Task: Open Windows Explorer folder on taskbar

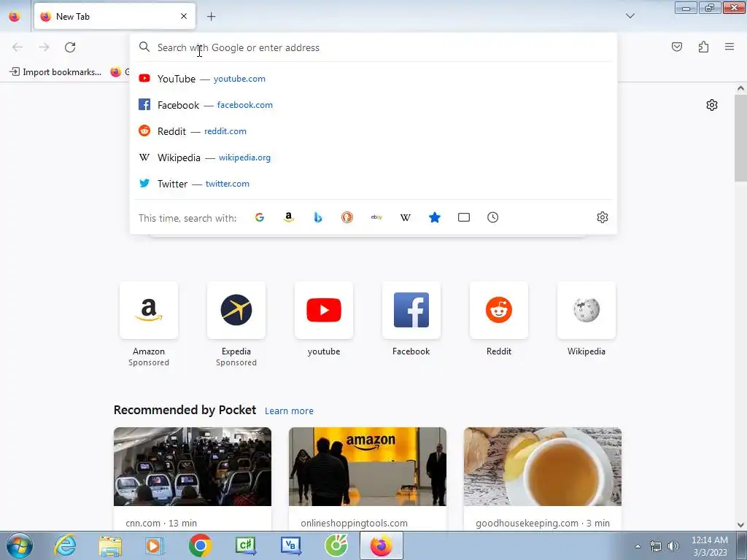Action: click(110, 545)
